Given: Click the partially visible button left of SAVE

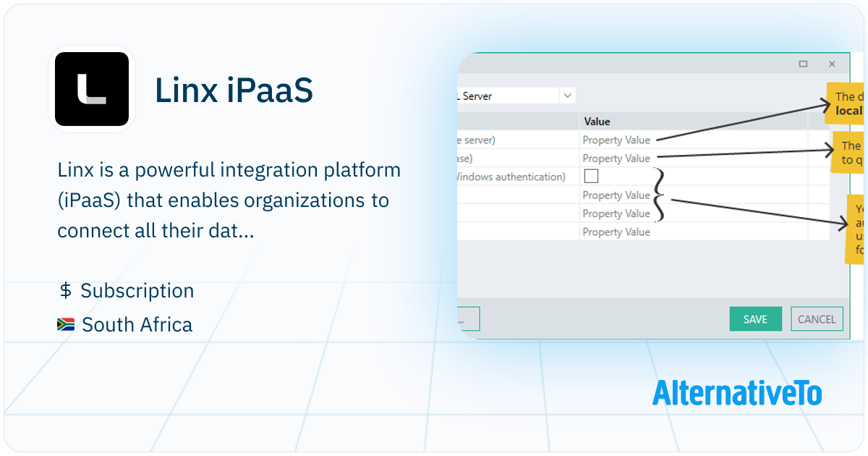Looking at the screenshot, I should pos(468,319).
